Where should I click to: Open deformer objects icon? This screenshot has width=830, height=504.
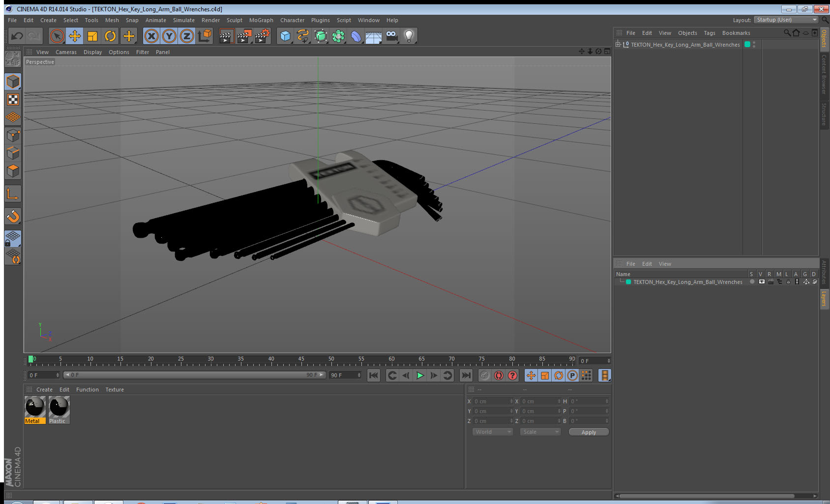356,36
